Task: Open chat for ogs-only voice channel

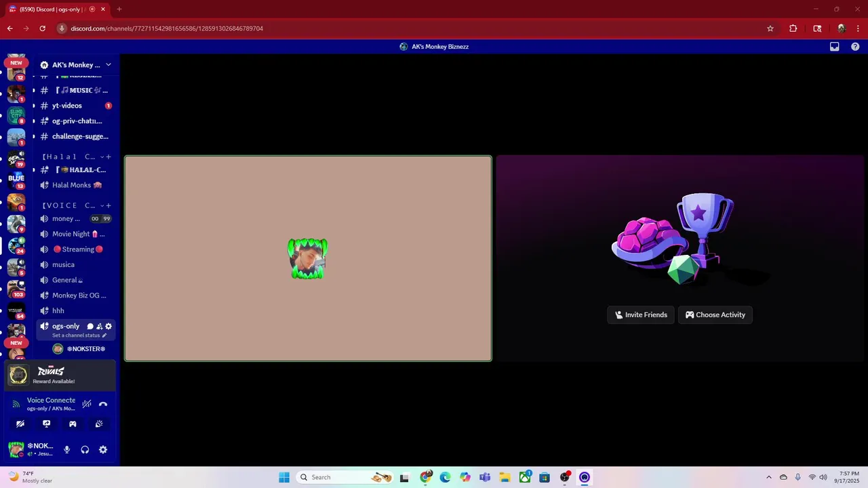Action: tap(90, 326)
